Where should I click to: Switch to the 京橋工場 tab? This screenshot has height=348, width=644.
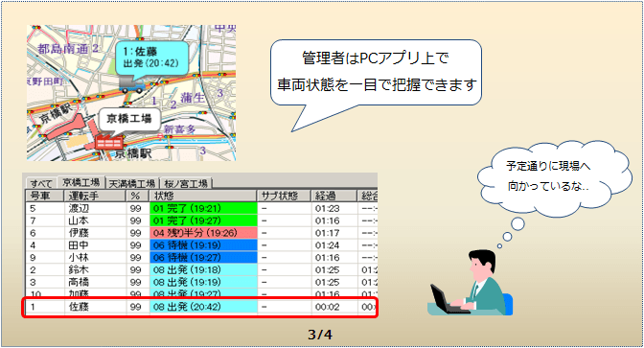coord(81,182)
